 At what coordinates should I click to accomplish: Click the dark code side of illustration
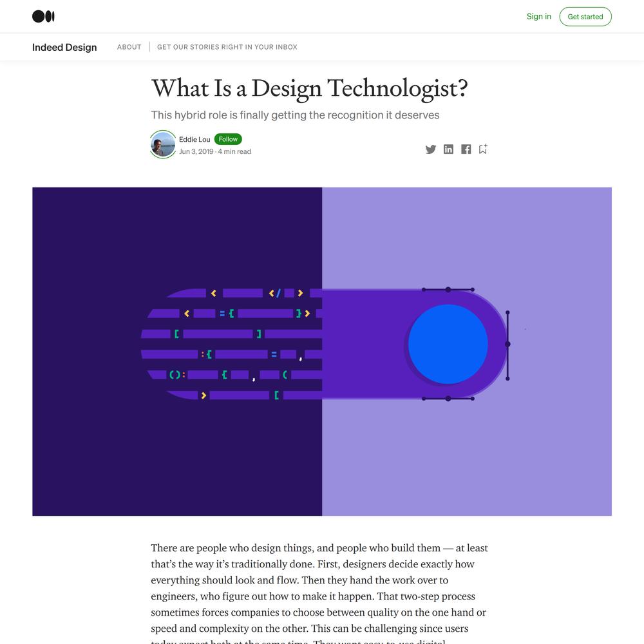(x=177, y=352)
